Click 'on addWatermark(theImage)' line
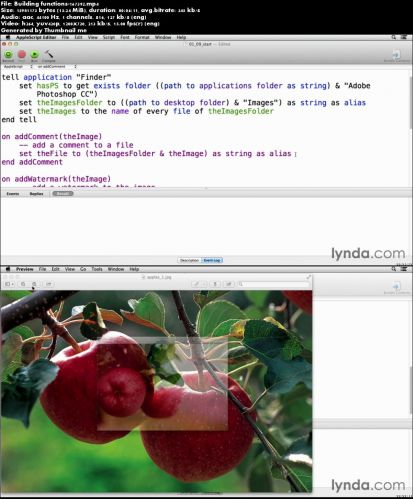This screenshot has width=413, height=499. 56,179
